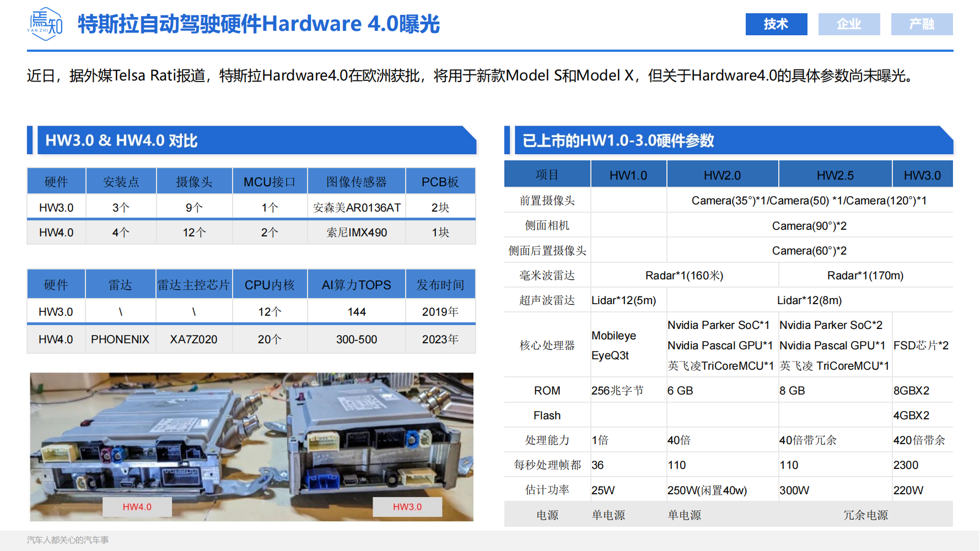The image size is (980, 551).
Task: Click the 发布时间 column header
Action: [440, 284]
